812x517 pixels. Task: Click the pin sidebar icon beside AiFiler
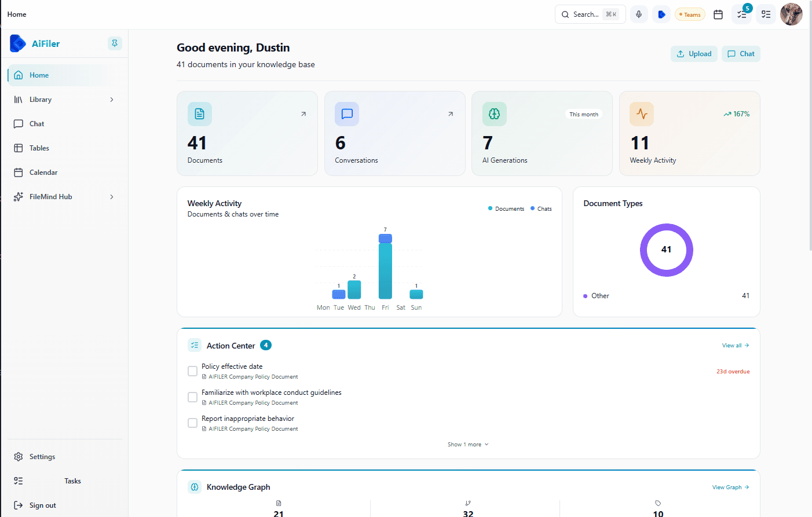[115, 43]
